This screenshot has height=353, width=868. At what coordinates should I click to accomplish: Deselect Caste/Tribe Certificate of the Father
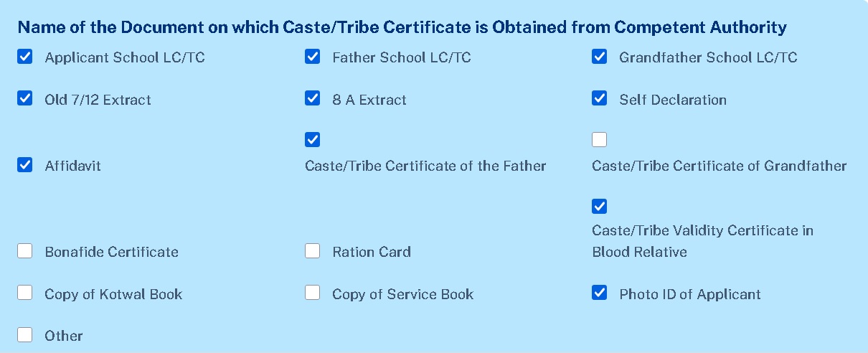click(312, 139)
